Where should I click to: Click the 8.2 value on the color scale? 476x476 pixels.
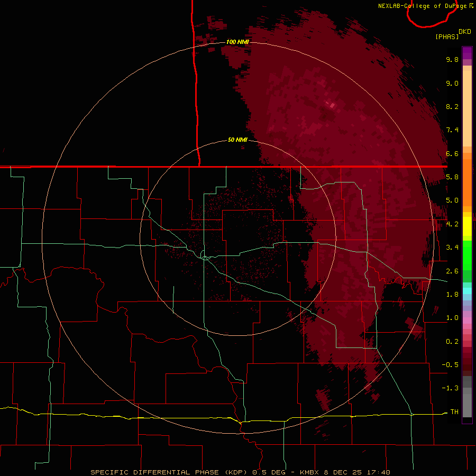(x=452, y=107)
